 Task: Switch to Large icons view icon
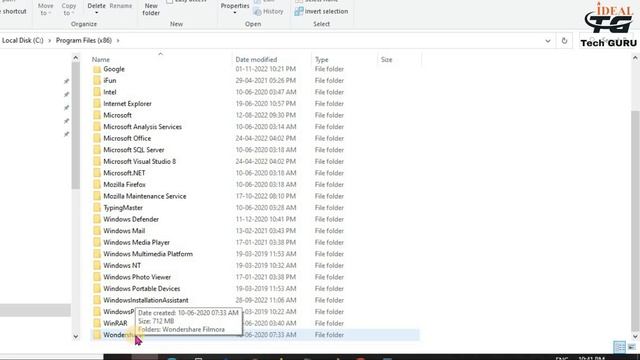click(x=632, y=347)
